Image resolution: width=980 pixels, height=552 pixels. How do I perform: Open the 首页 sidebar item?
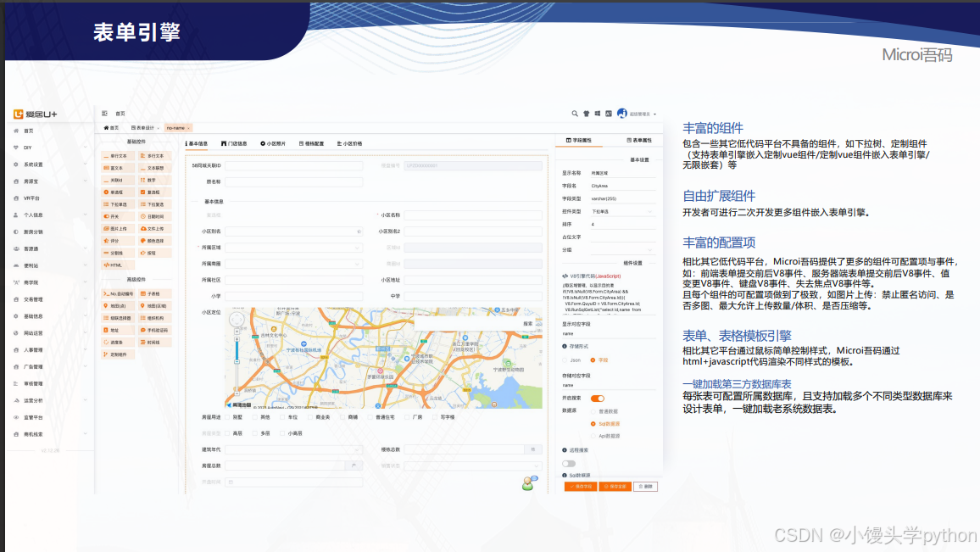coord(49,131)
